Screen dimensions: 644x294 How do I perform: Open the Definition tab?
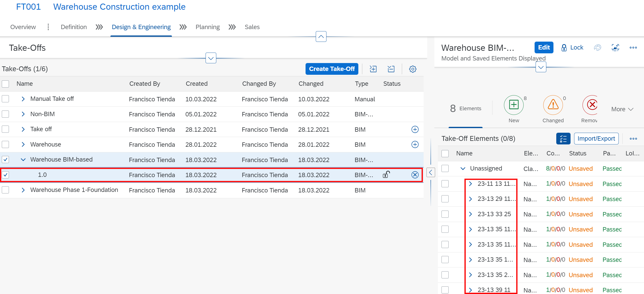[74, 27]
